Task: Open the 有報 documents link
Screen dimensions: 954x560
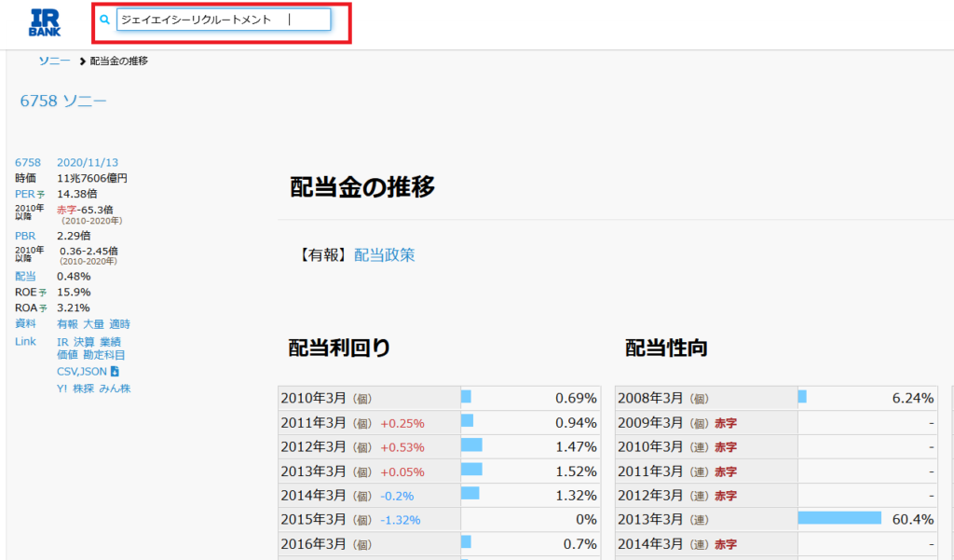Action: [67, 324]
